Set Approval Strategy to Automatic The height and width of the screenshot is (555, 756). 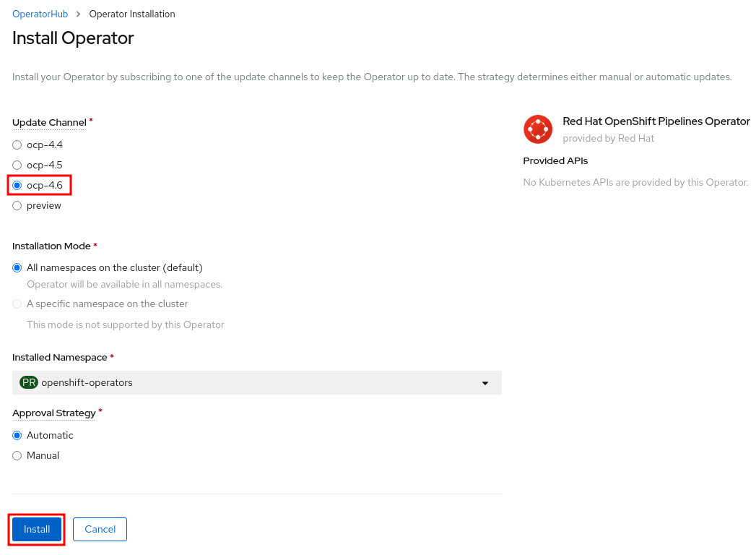[17, 435]
